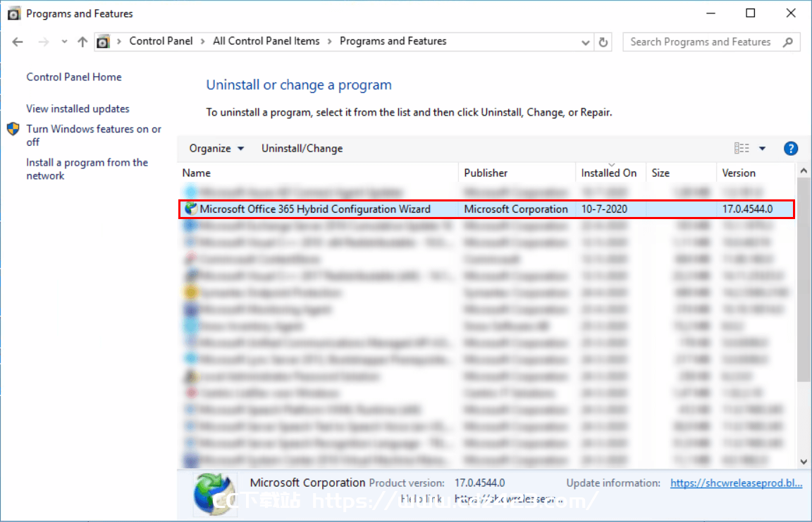Image resolution: width=812 pixels, height=522 pixels.
Task: Click the vertical scrollbar thumb
Action: pos(804,280)
